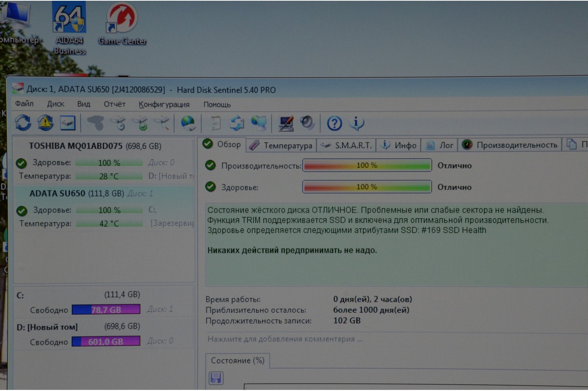Click the ADATA 42 °C temperature bar
The height and width of the screenshot is (391, 588).
pyautogui.click(x=109, y=223)
